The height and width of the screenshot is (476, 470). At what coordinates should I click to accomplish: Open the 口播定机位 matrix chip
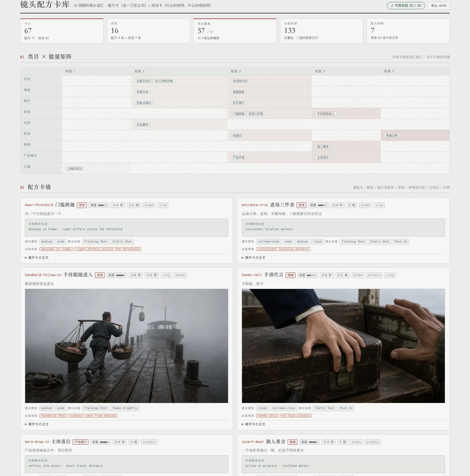tap(75, 169)
